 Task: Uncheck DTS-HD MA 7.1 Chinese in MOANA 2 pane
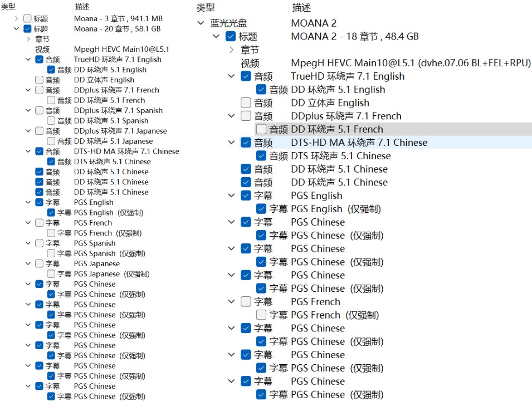click(x=246, y=143)
